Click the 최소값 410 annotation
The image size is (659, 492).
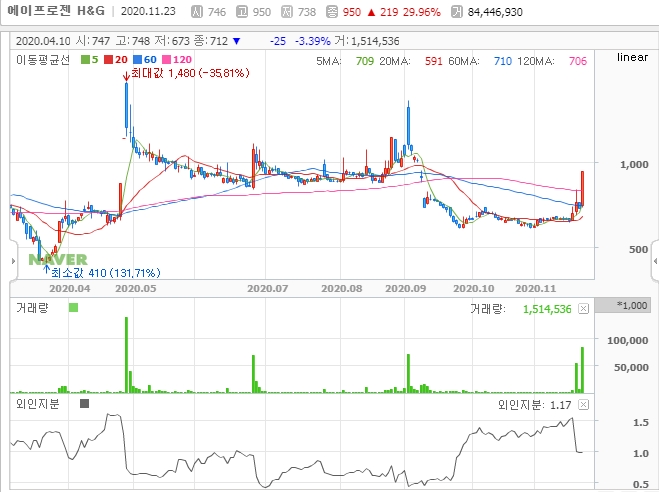tap(105, 273)
